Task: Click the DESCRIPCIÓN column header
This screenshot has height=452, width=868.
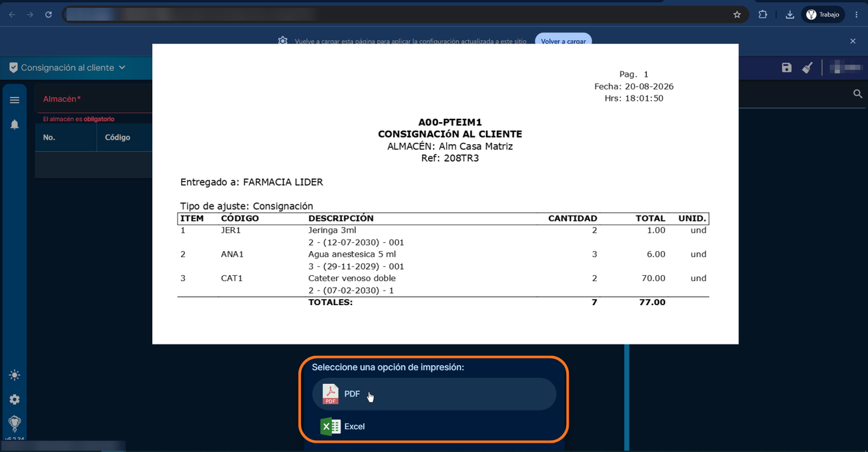Action: pyautogui.click(x=341, y=218)
